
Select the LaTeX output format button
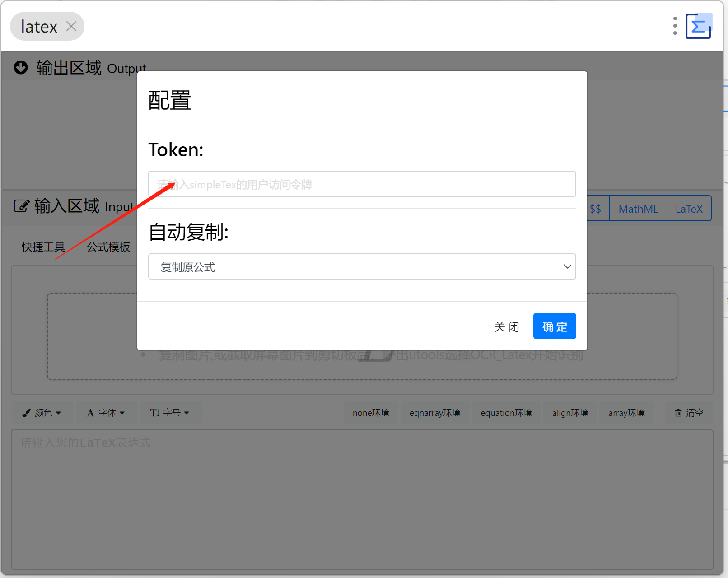tap(689, 209)
